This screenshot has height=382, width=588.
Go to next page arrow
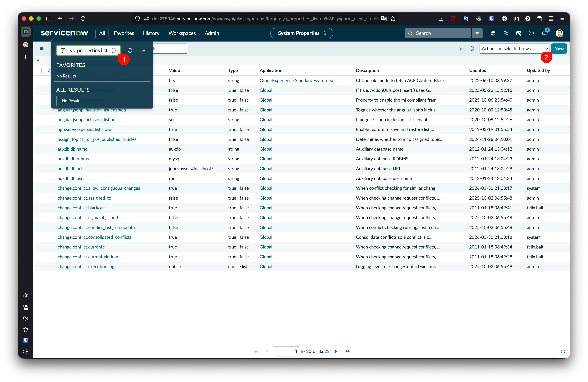point(336,351)
